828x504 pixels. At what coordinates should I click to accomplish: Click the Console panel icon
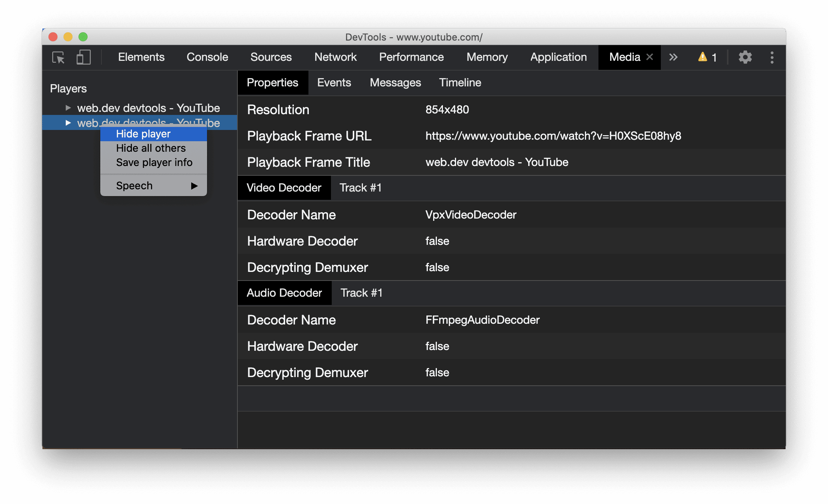(x=207, y=57)
